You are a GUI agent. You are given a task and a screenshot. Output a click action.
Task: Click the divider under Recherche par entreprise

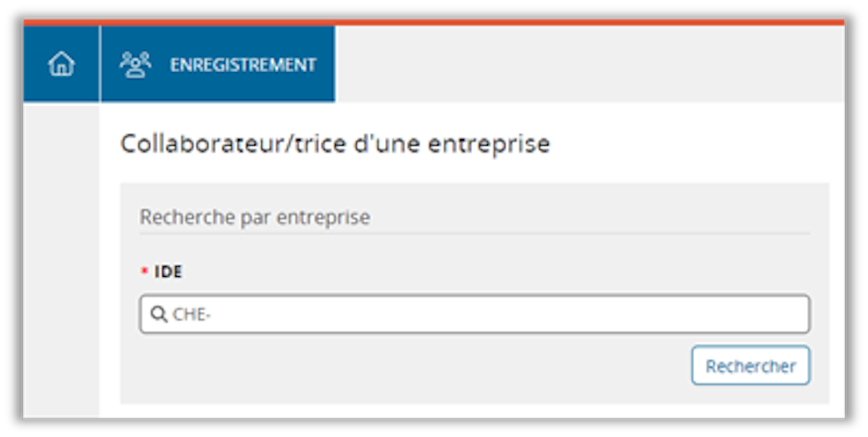click(x=475, y=234)
